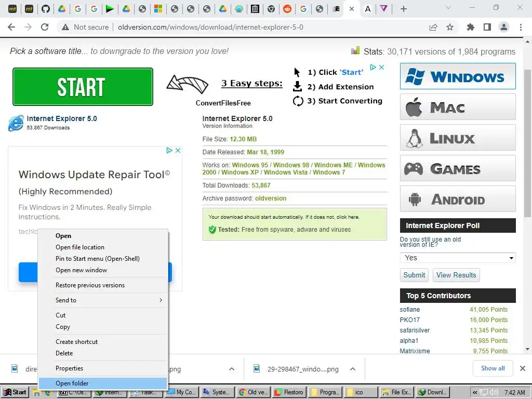The height and width of the screenshot is (399, 532).
Task: Close the Windows Update Repair ad
Action: (178, 150)
